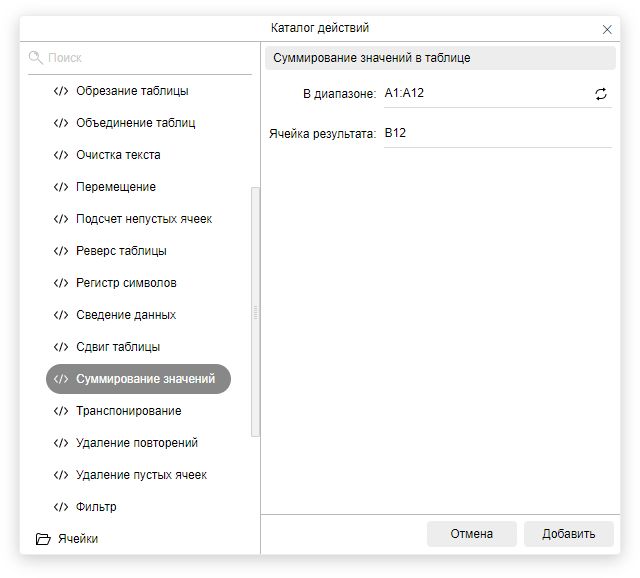Click the В диапазоне input field
The image size is (640, 578).
[x=485, y=94]
